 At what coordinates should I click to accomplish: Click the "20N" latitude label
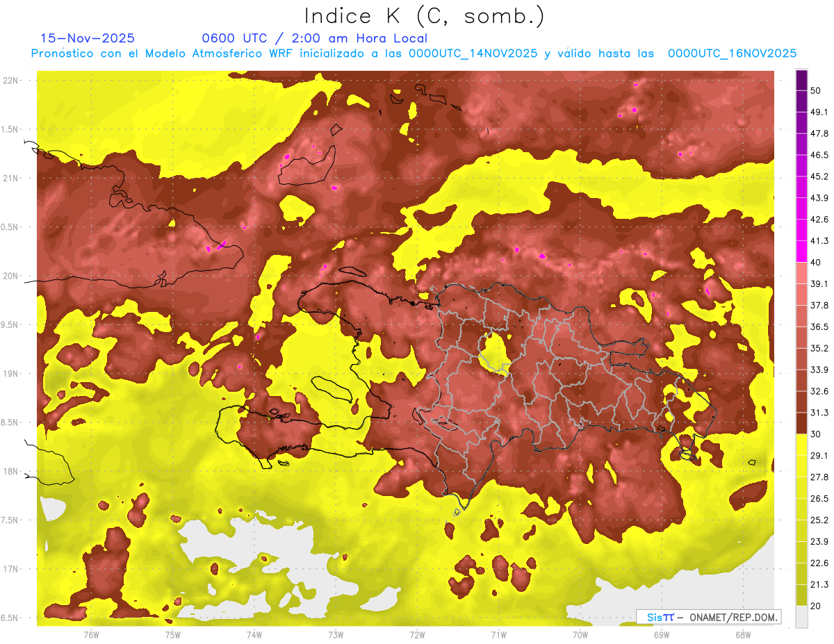10,276
